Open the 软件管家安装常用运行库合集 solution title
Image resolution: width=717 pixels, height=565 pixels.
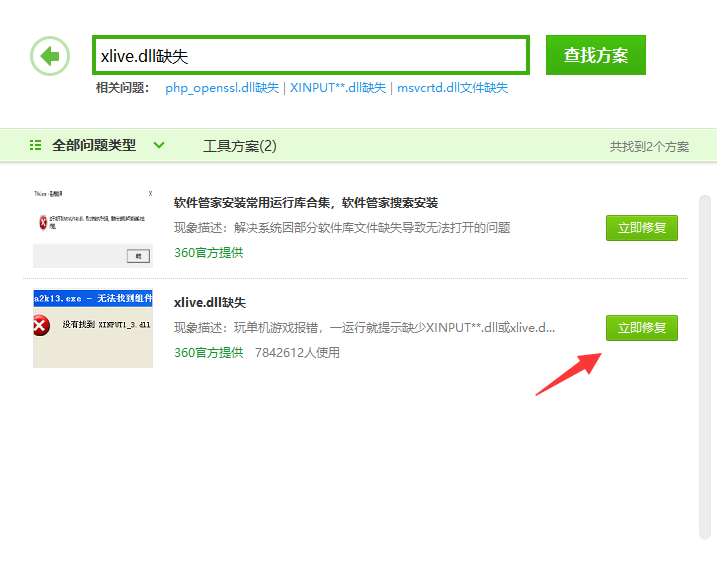[x=306, y=202]
